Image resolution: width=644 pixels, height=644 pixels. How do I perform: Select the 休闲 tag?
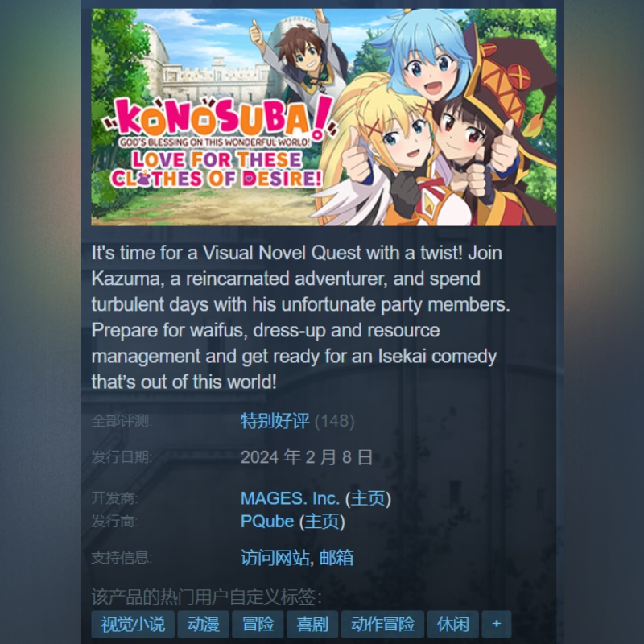[x=453, y=625]
